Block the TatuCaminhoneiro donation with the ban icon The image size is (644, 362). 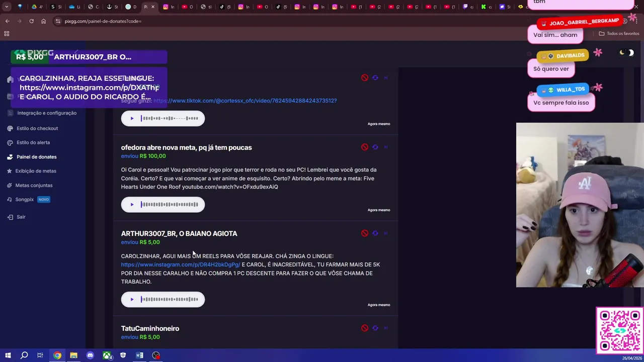pos(364,328)
